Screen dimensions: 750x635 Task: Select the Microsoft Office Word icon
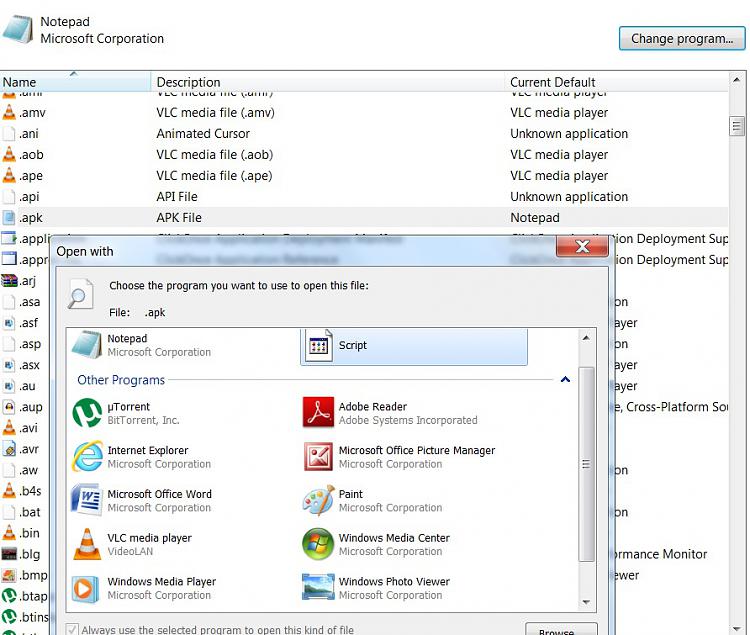[x=87, y=500]
